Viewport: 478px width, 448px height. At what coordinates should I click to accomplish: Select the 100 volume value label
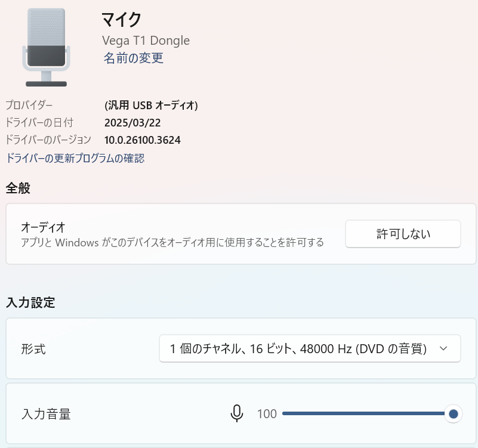[267, 413]
